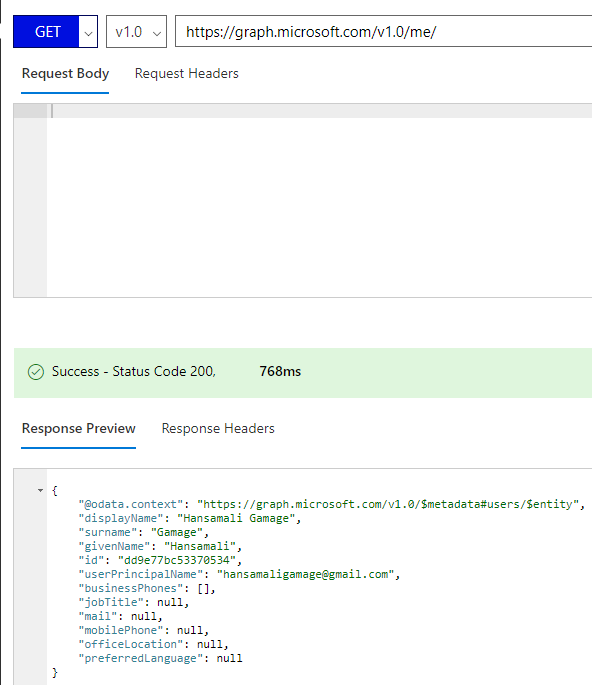This screenshot has height=685, width=592.
Task: Click the businessPhones empty array
Action: tap(203, 588)
